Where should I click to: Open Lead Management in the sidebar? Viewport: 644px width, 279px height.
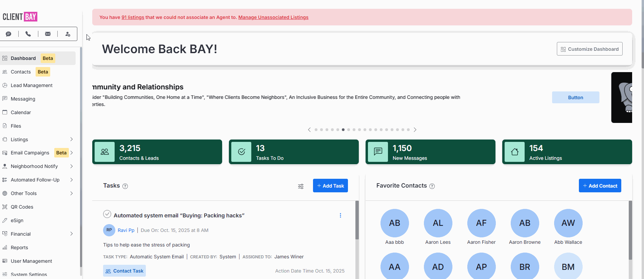[32, 85]
